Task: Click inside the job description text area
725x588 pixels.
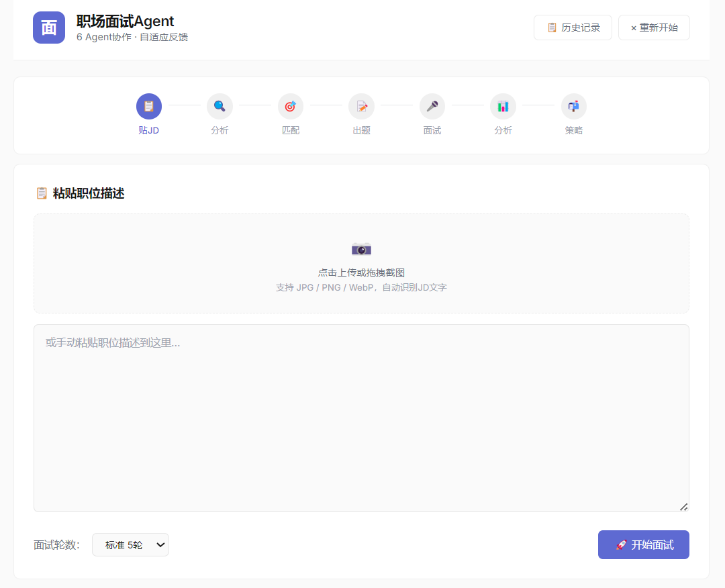Action: pos(362,418)
